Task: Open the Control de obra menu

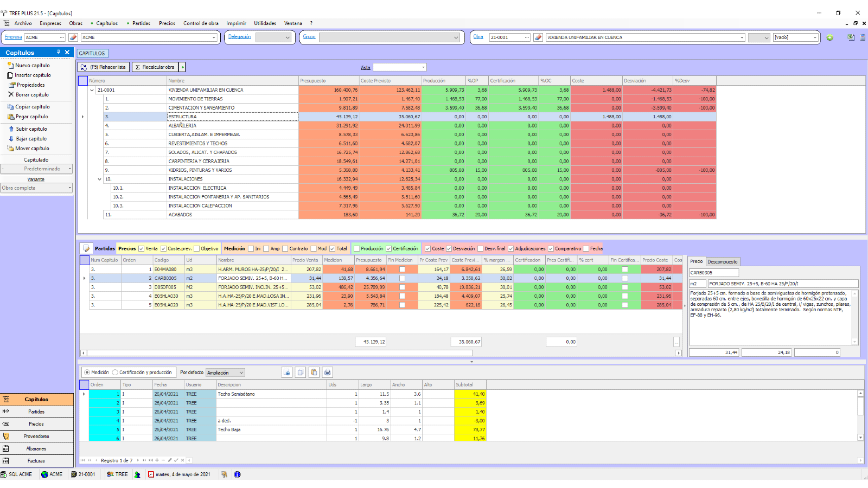Action: (x=201, y=23)
